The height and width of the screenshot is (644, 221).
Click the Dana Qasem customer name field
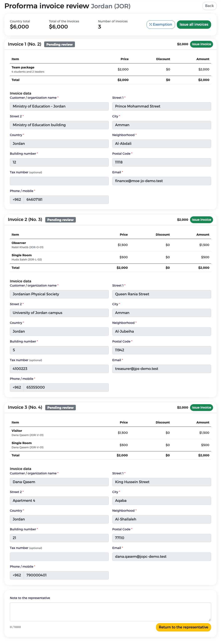(x=59, y=482)
